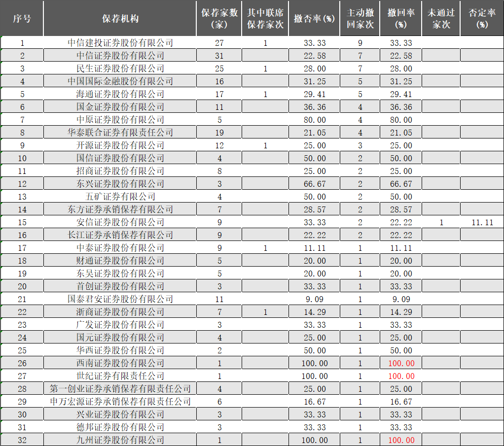Image resolution: width=504 pixels, height=446 pixels.
Task: Click cell 五矿证券有限公司
Action: pyautogui.click(x=120, y=197)
